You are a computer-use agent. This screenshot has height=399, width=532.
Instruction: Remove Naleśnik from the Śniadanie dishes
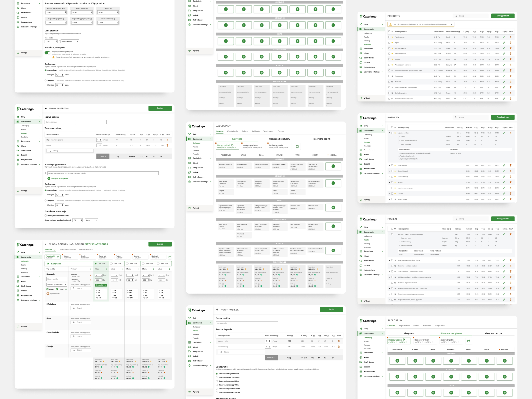[91, 275]
